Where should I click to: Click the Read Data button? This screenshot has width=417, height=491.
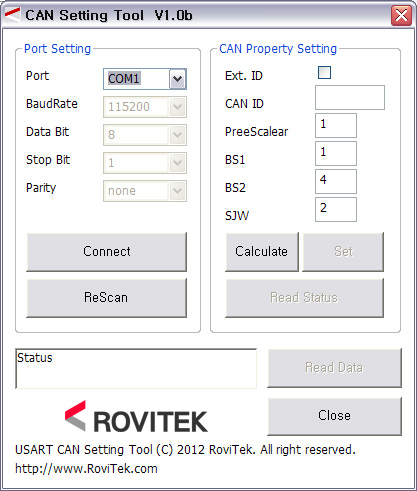click(335, 368)
